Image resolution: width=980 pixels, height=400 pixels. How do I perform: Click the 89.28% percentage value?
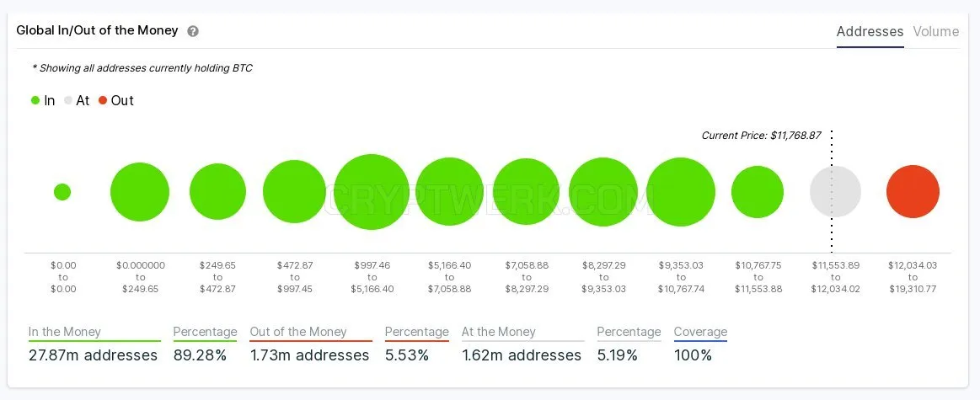click(x=200, y=355)
